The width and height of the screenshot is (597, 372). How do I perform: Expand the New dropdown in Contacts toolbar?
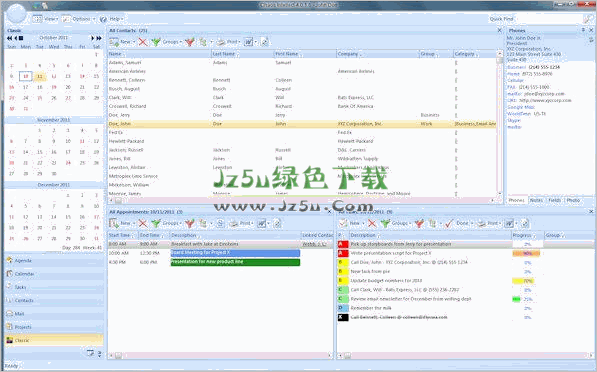[133, 42]
